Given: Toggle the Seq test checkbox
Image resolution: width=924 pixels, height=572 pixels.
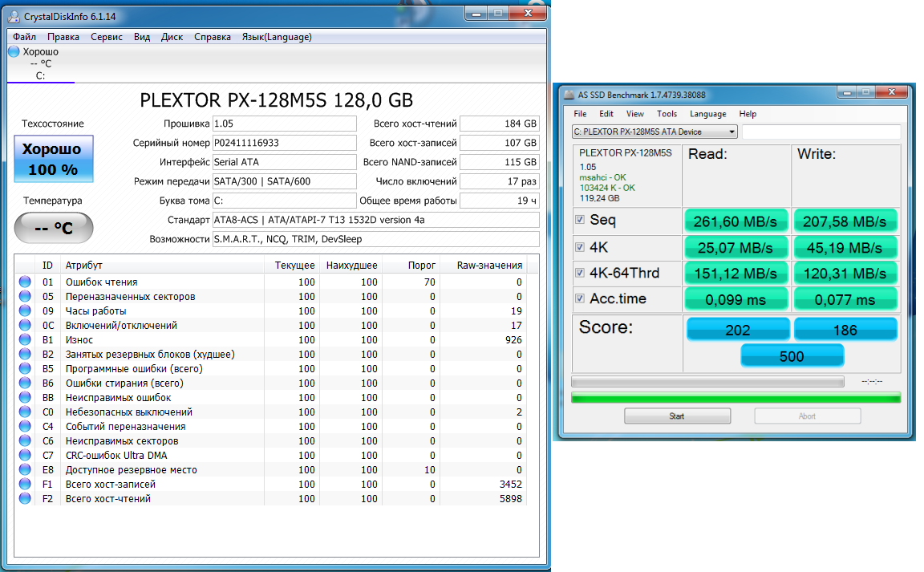Looking at the screenshot, I should (580, 219).
